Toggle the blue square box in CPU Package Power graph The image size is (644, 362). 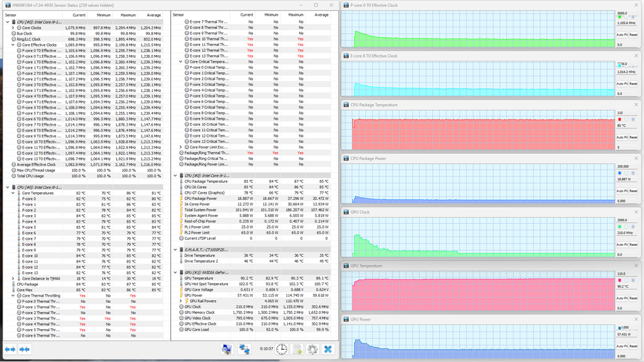point(633,173)
